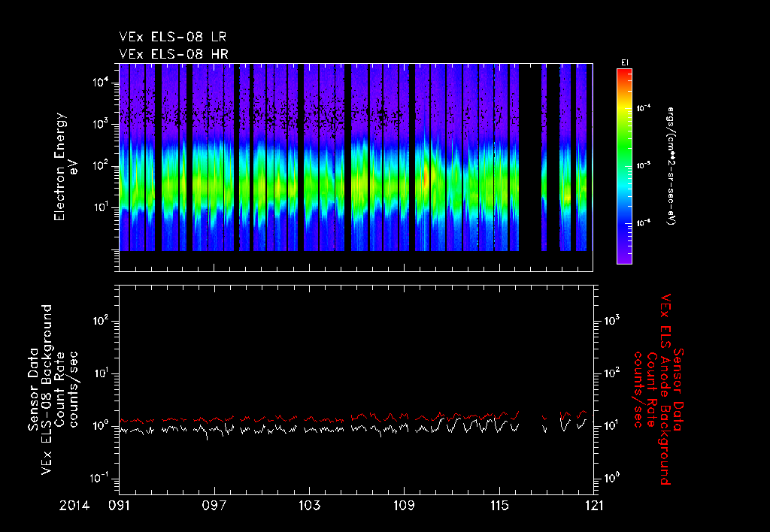Click the 10^-6 label on color bar
Image resolution: width=770 pixels, height=532 pixels.
[x=644, y=223]
